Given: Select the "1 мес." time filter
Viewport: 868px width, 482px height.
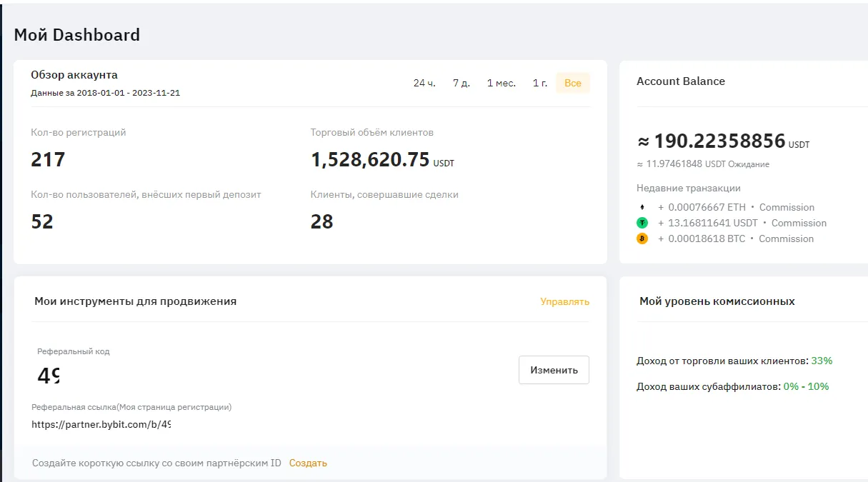Looking at the screenshot, I should point(502,82).
